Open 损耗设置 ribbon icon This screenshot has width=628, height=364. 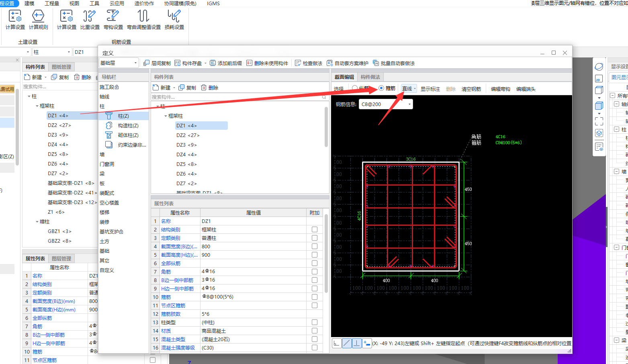point(174,19)
